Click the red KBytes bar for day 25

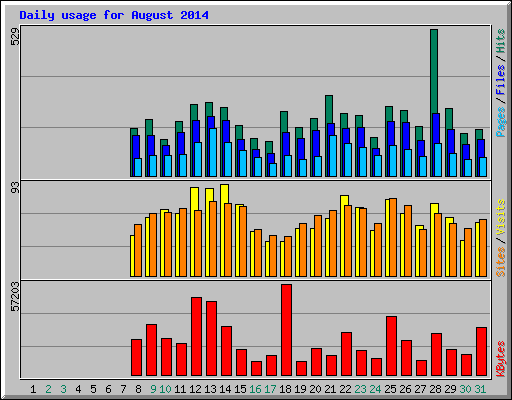point(391,346)
